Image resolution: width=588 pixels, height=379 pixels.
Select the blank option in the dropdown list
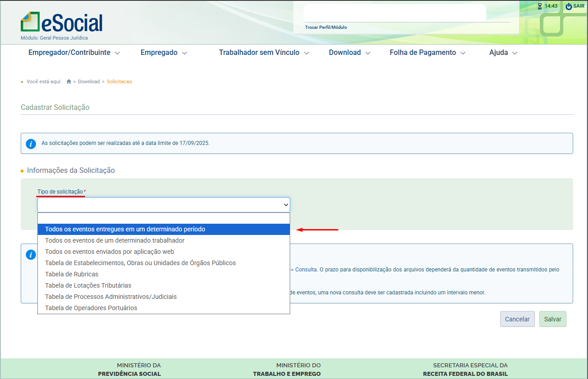pos(164,218)
